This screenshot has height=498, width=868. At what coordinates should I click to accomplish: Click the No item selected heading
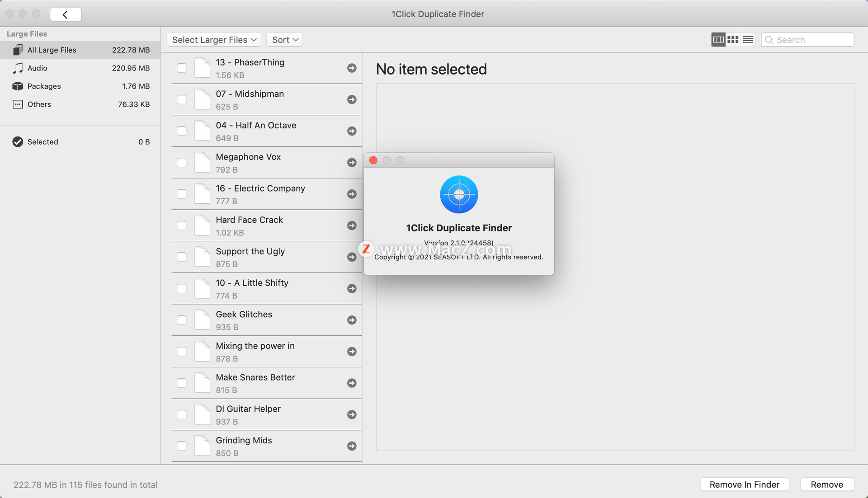point(431,69)
